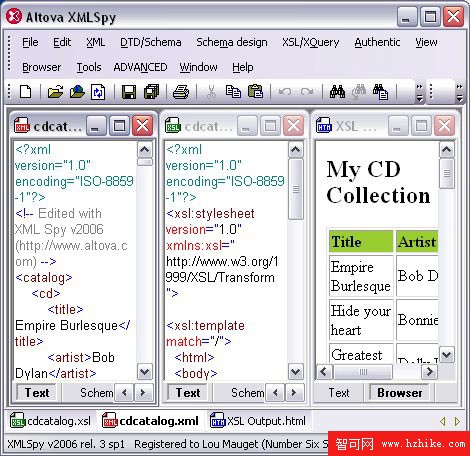The width and height of the screenshot is (470, 456).
Task: Click the Altova XMLSpy application logo icon
Action: pos(14,17)
